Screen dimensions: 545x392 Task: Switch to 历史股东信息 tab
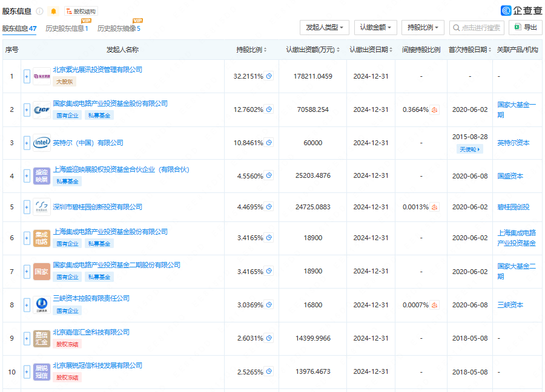(67, 28)
